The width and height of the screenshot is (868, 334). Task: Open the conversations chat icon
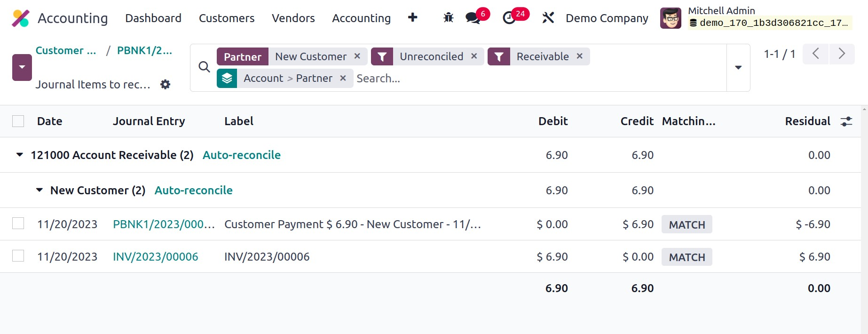point(472,18)
